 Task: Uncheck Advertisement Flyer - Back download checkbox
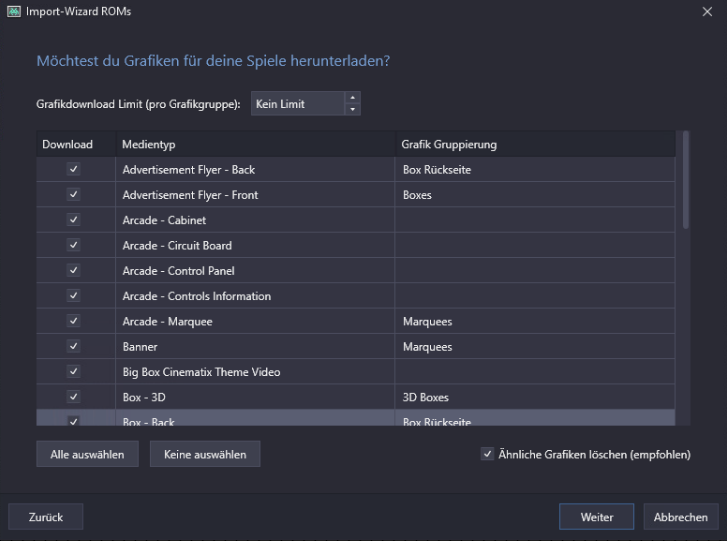coord(74,169)
